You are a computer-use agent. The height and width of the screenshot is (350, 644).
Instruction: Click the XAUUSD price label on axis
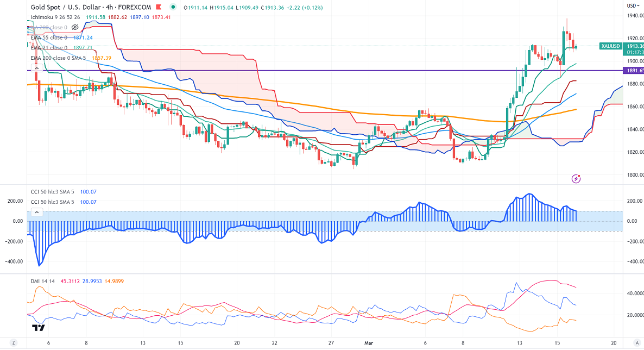(611, 46)
